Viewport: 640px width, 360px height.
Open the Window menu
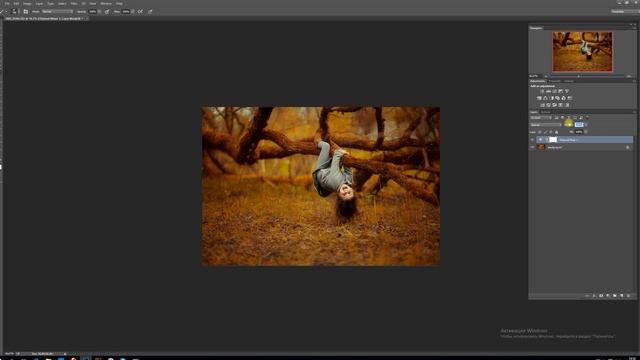point(106,4)
